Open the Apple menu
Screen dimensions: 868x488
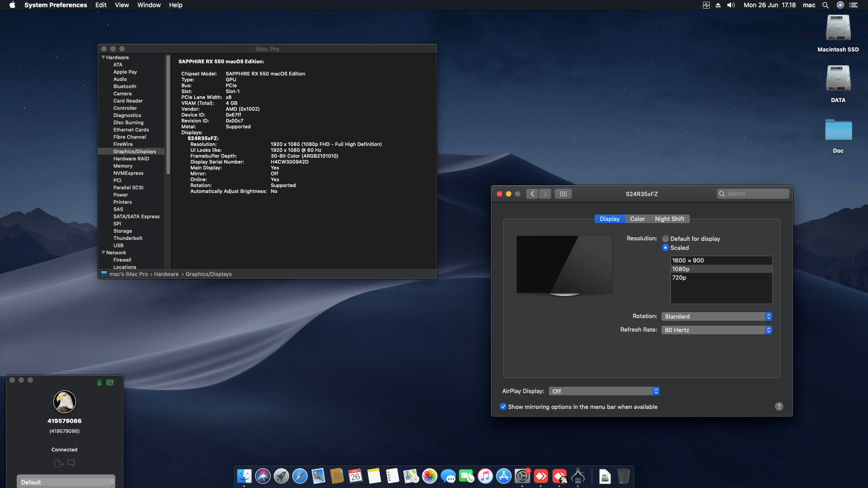click(x=12, y=5)
